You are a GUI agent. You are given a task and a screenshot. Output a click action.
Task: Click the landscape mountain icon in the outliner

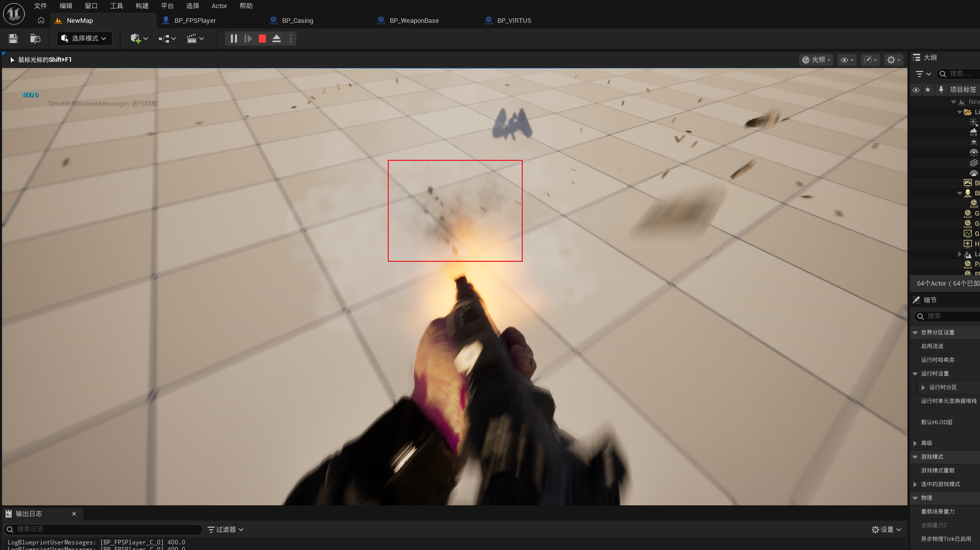[x=968, y=254]
